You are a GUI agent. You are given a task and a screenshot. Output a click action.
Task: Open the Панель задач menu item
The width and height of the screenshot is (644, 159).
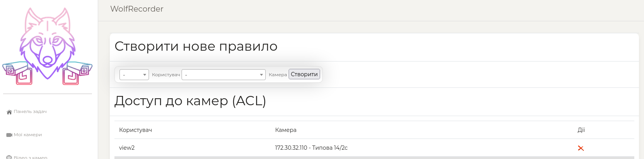click(30, 111)
